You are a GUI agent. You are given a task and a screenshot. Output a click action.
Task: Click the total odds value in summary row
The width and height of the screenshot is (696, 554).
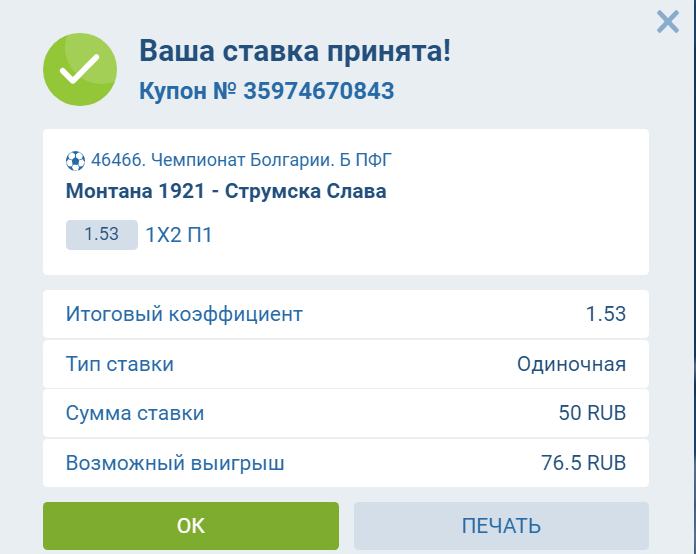pos(605,314)
